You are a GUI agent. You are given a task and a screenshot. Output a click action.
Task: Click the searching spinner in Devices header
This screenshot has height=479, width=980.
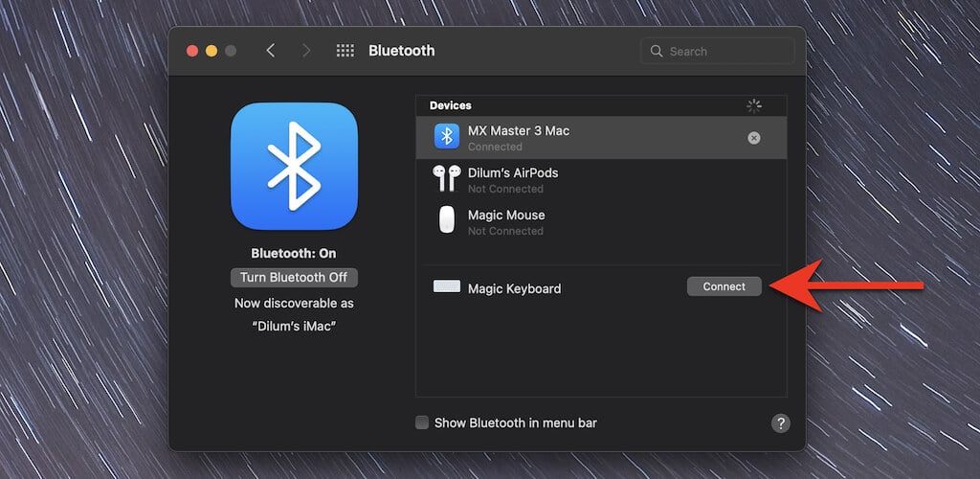(x=754, y=106)
